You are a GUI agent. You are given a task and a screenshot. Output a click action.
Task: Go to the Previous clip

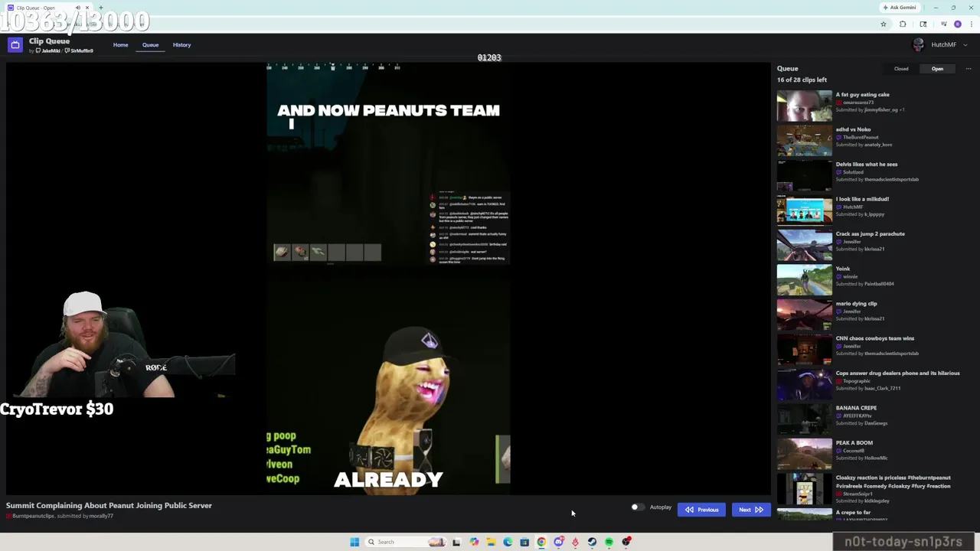(x=701, y=510)
